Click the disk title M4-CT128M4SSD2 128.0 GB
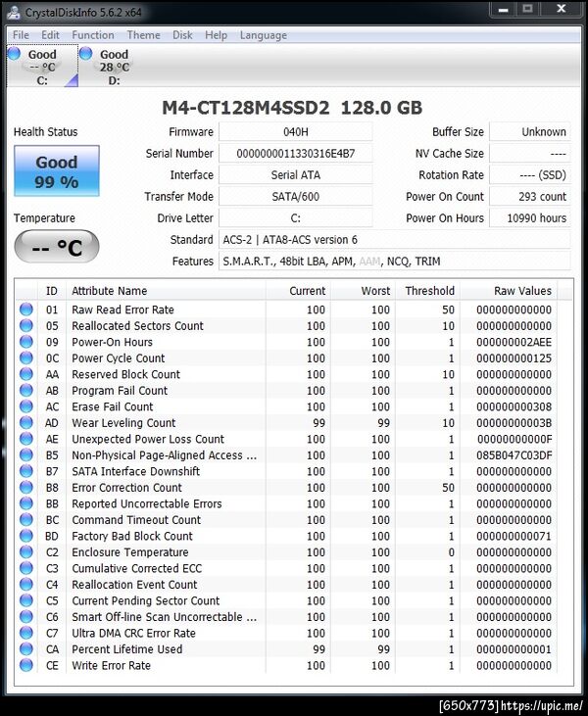The width and height of the screenshot is (588, 716). pos(292,108)
